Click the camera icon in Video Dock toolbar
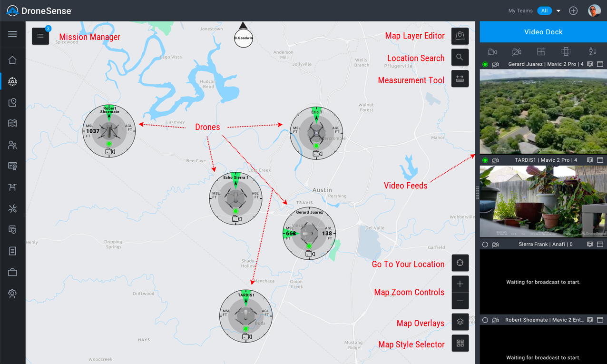The height and width of the screenshot is (364, 607). coord(492,51)
